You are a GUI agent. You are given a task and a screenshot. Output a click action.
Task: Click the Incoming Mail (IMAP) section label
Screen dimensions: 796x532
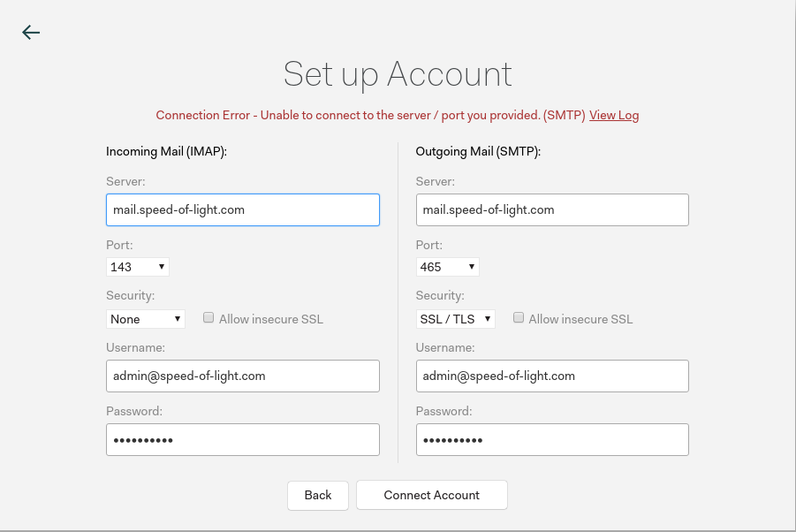tap(167, 151)
